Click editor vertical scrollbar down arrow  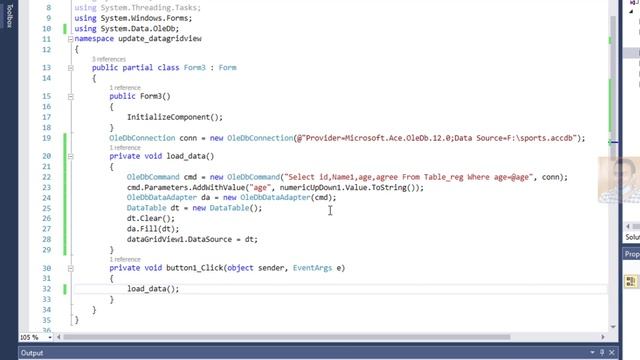[x=613, y=327]
